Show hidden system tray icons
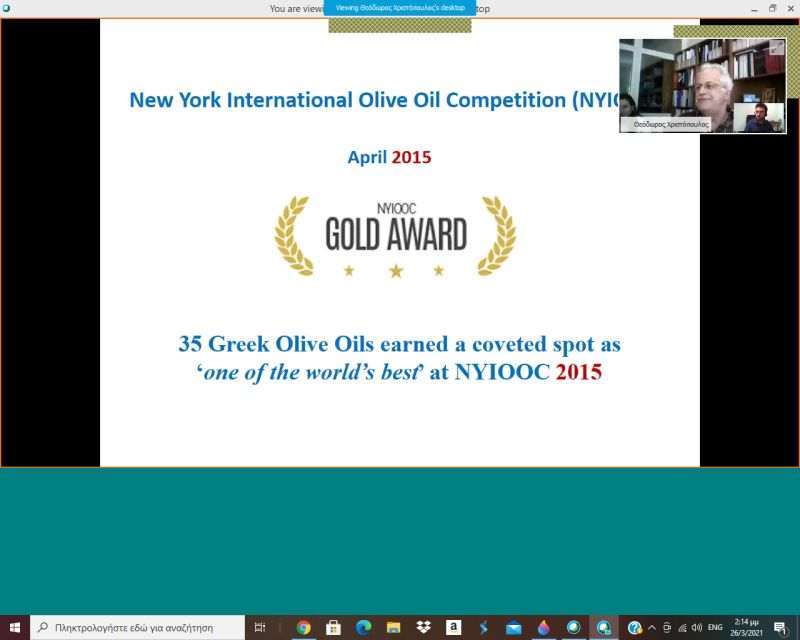This screenshot has height=640, width=800. pos(652,627)
